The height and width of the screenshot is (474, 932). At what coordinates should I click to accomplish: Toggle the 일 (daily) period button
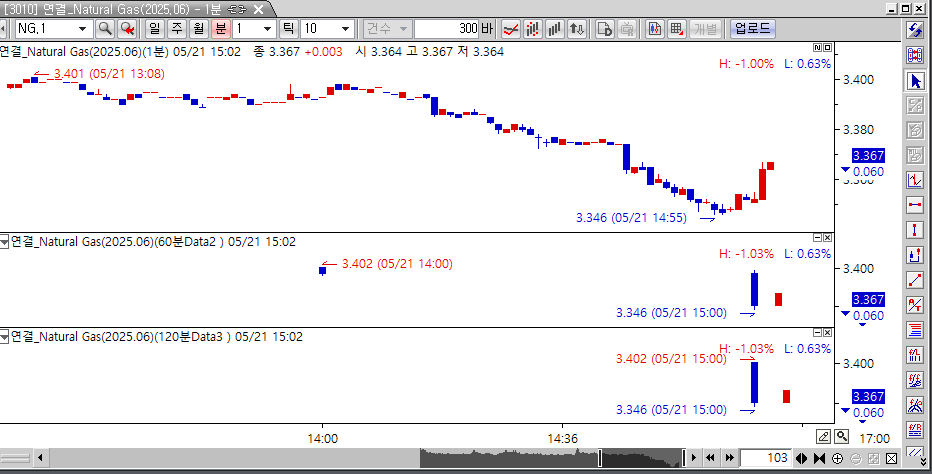pyautogui.click(x=155, y=29)
